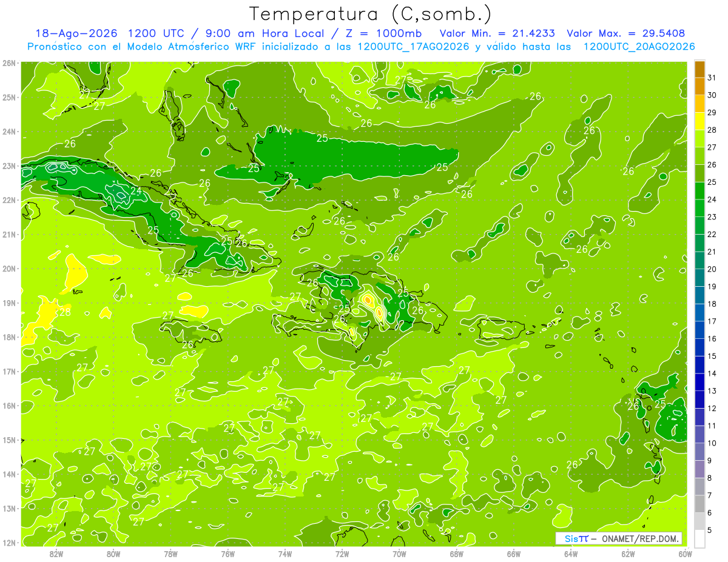Click the colorbar label '20'

click(x=712, y=269)
